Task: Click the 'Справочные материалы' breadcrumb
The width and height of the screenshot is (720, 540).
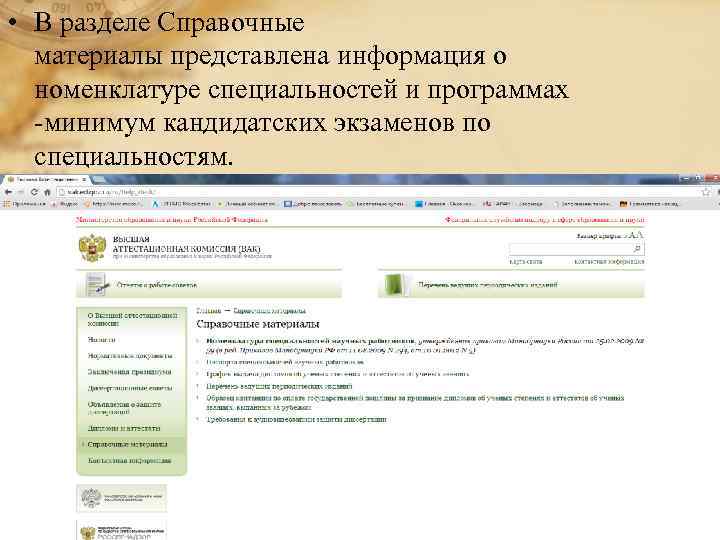Action: point(270,311)
